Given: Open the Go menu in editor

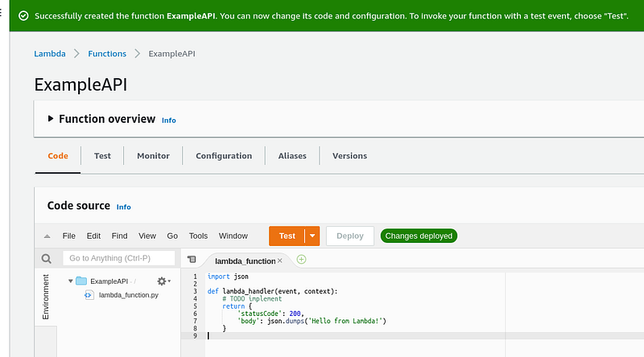Looking at the screenshot, I should [172, 236].
